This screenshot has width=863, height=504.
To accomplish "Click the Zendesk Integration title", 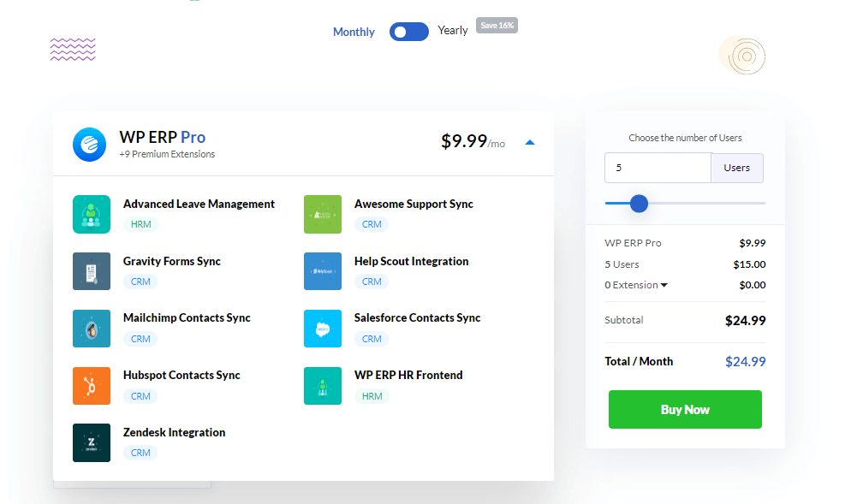I will pyautogui.click(x=174, y=432).
